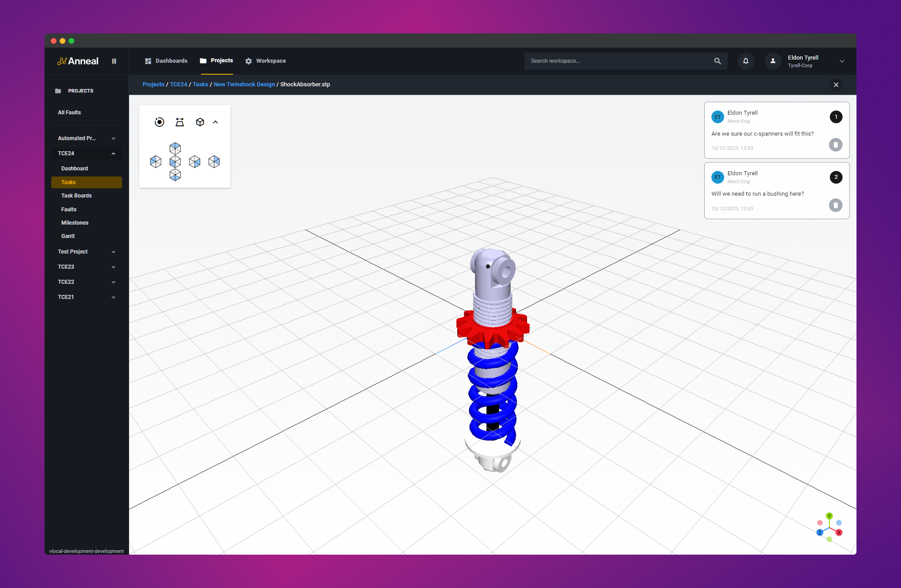This screenshot has width=901, height=588.
Task: Close the ShockAbsorber.stp viewer
Action: pyautogui.click(x=836, y=85)
